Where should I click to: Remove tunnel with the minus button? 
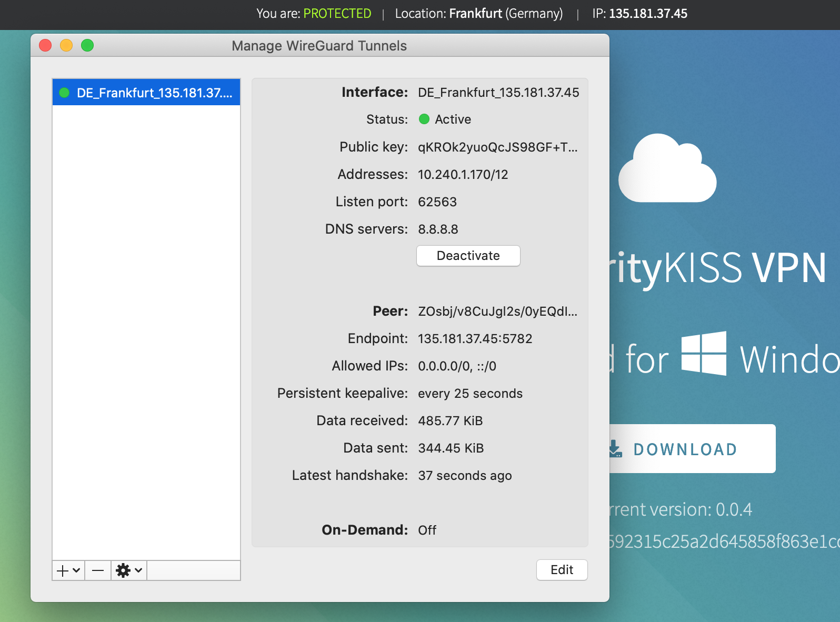[98, 570]
